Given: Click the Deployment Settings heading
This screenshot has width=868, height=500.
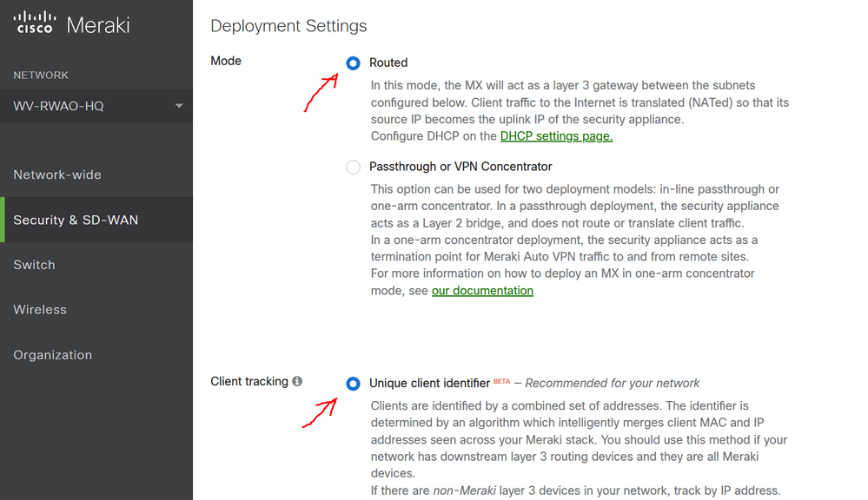Looking at the screenshot, I should (288, 26).
